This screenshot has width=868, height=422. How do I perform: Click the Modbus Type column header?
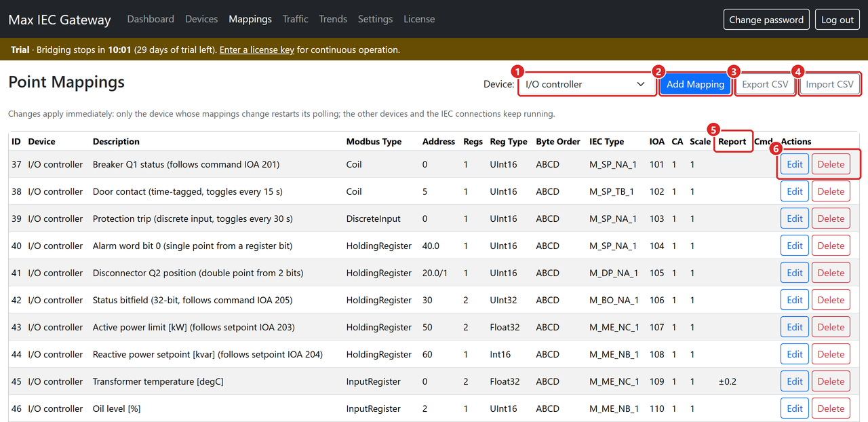(374, 142)
